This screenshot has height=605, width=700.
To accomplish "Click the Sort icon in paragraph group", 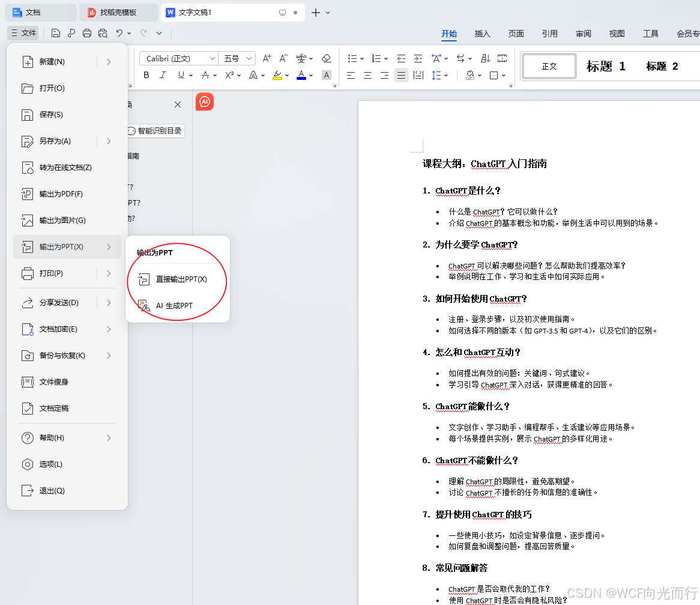I will tap(486, 58).
